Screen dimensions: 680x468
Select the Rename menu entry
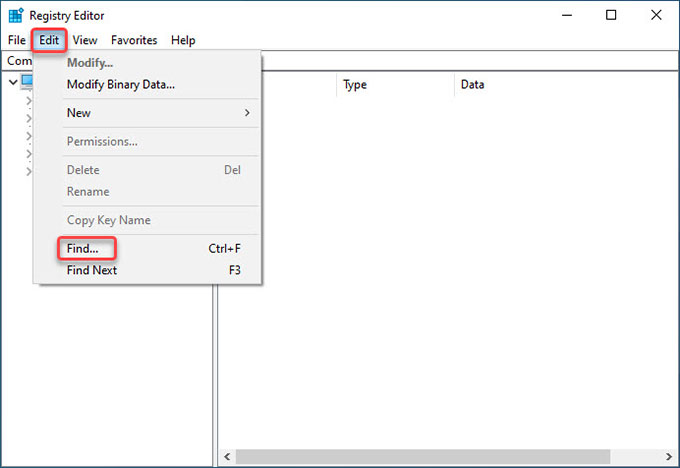click(147, 192)
